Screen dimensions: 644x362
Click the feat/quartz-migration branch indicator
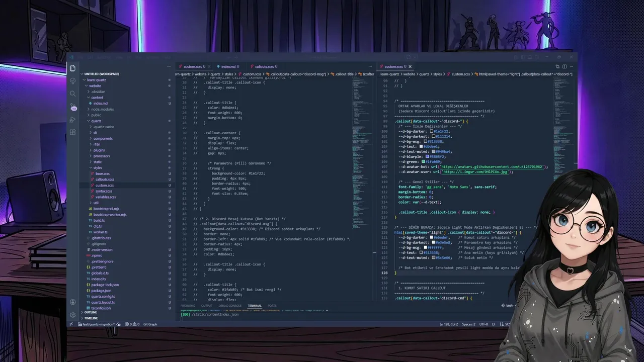tap(96, 324)
